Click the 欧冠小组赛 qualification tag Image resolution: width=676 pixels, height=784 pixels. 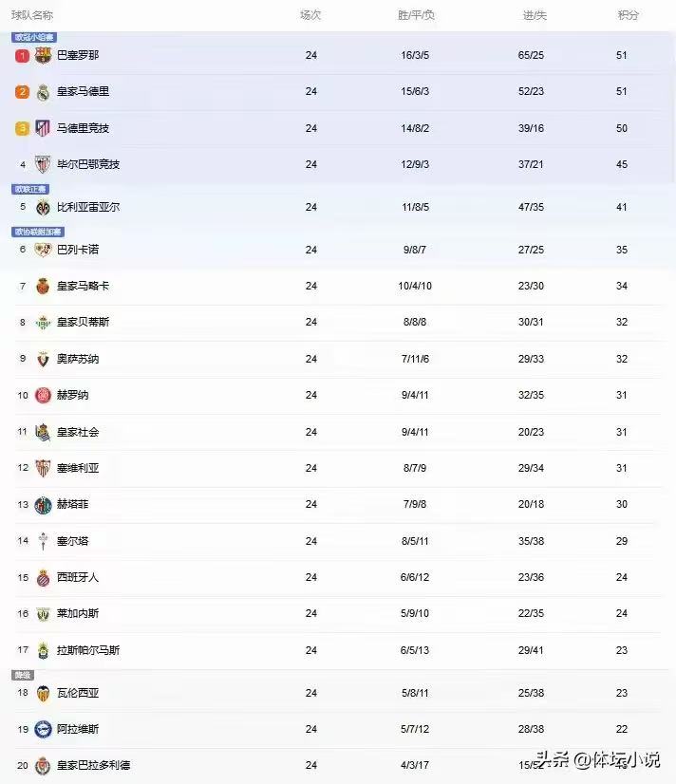33,37
